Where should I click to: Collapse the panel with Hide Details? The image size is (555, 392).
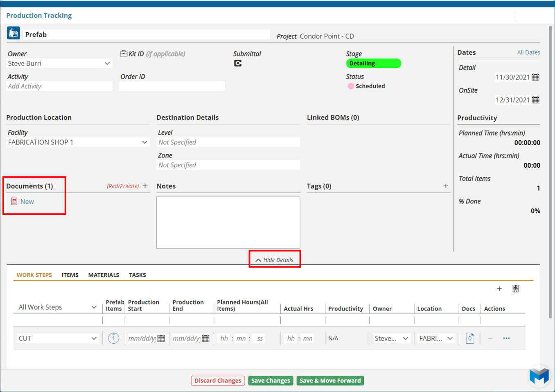pyautogui.click(x=275, y=260)
